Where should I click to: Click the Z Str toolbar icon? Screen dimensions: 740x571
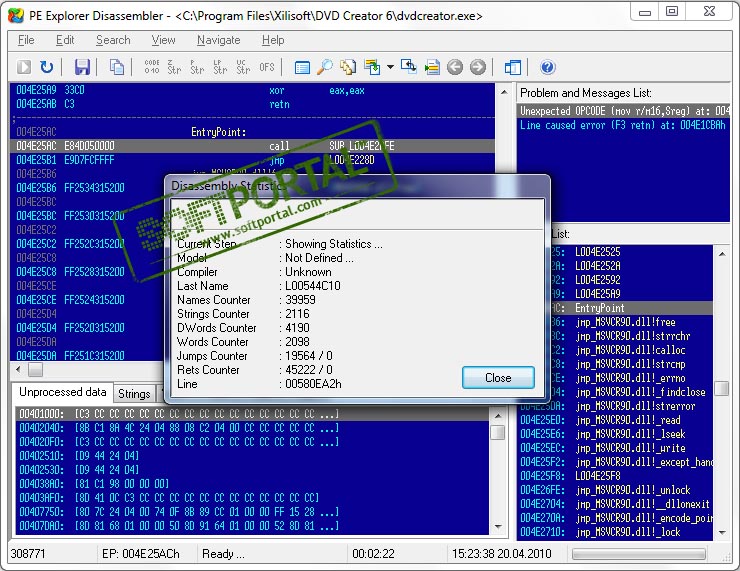point(174,67)
